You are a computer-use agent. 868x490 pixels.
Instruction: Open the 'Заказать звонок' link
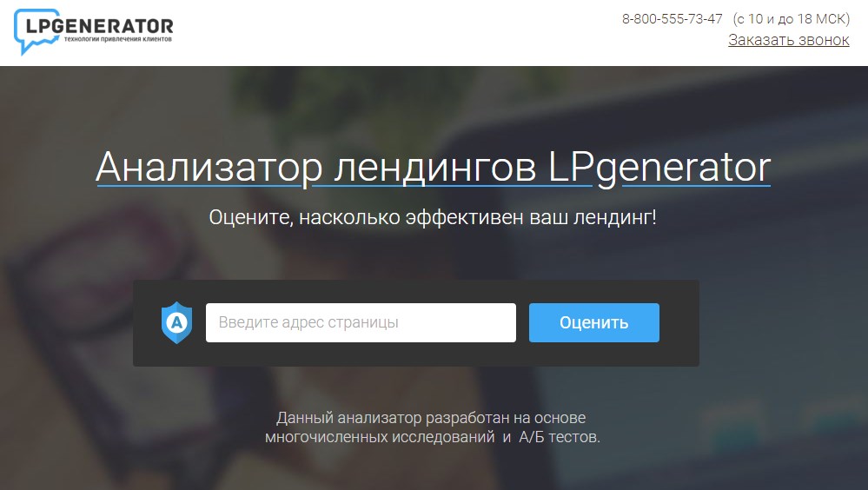coord(788,40)
